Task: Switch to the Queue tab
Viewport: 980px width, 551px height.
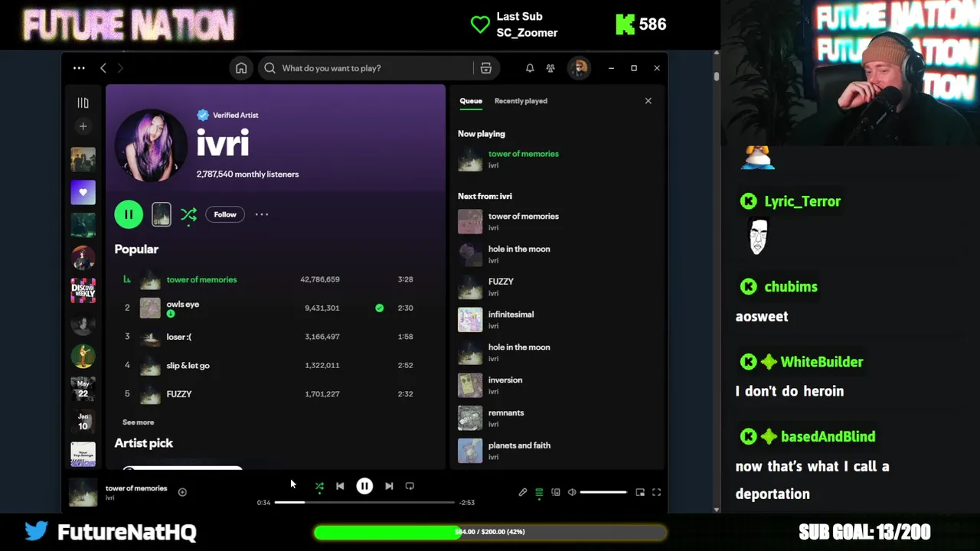Action: (471, 101)
